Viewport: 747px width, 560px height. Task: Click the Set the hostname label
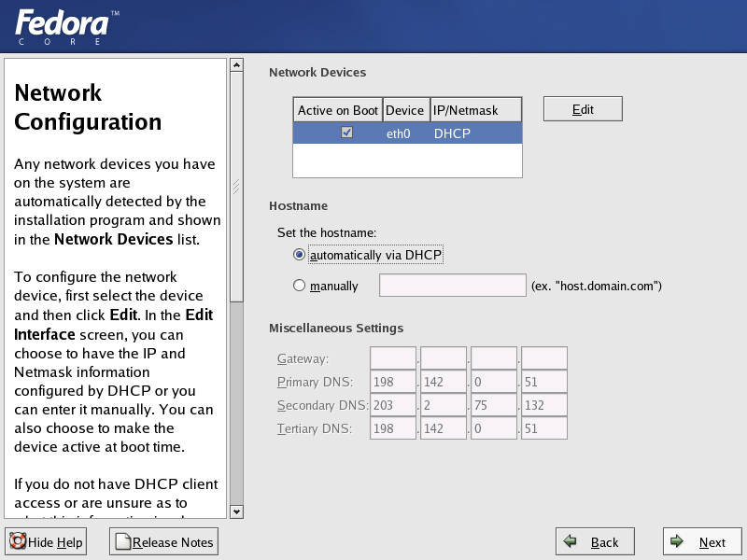(x=327, y=232)
